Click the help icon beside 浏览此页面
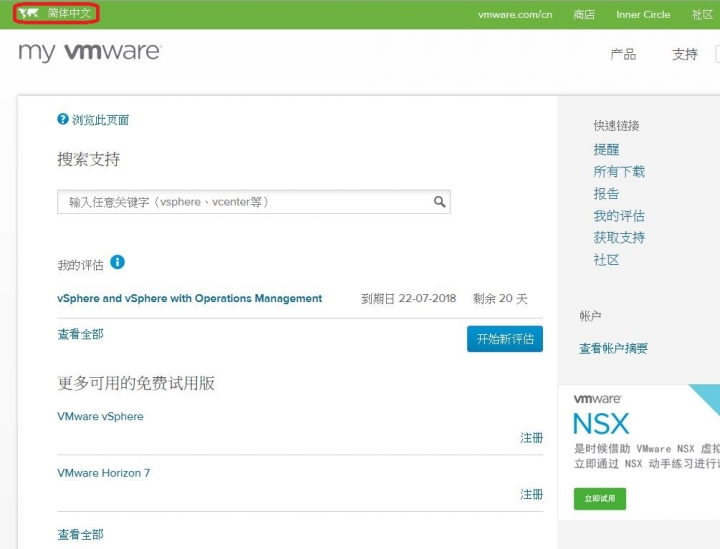This screenshot has width=720, height=549. pos(62,119)
